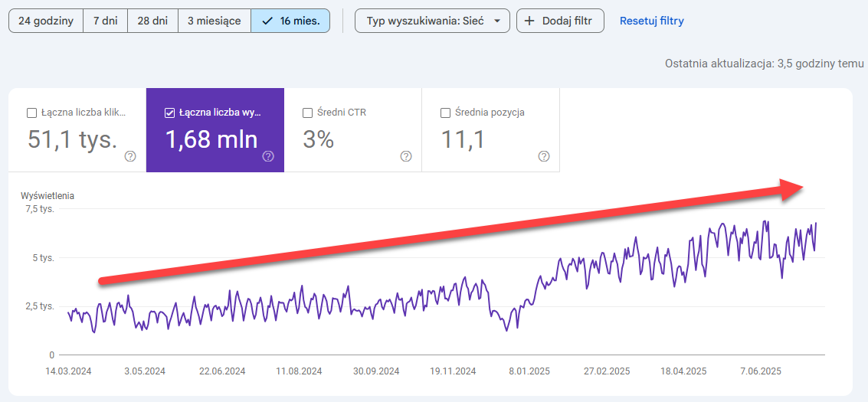Click the Resetuj filtry link

pos(651,21)
